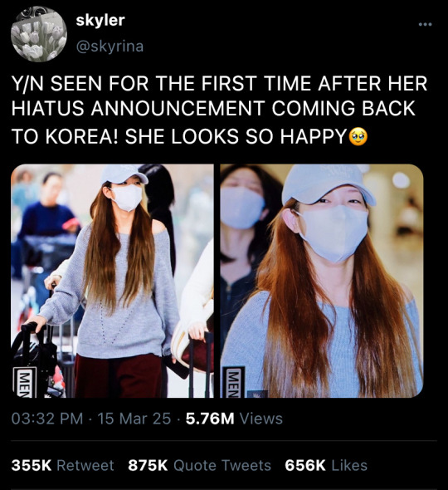Open the 656K Likes list
The height and width of the screenshot is (490, 448).
point(326,465)
